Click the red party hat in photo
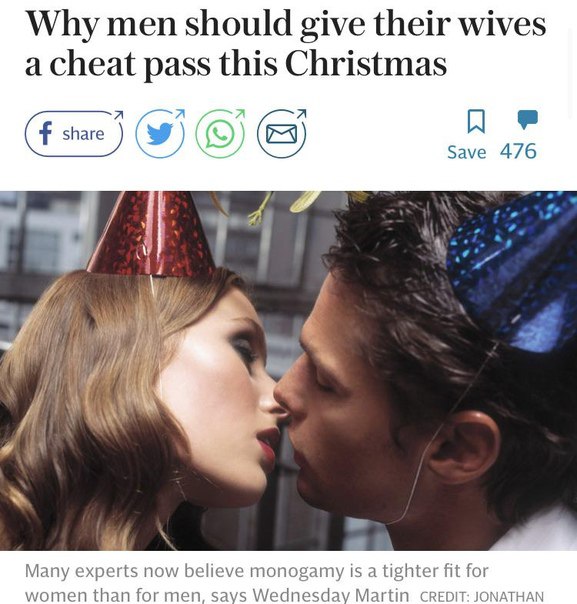Image resolution: width=577 pixels, height=604 pixels. click(152, 233)
